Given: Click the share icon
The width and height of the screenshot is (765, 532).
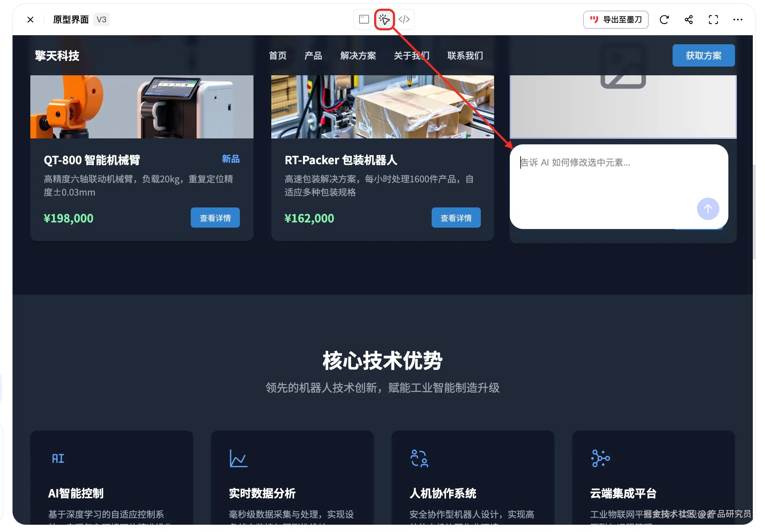Looking at the screenshot, I should point(689,20).
